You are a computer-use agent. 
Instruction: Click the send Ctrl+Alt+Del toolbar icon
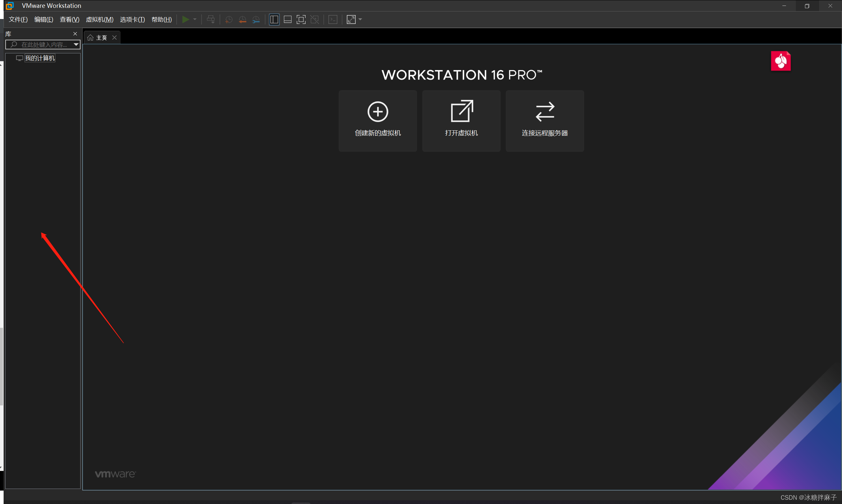pos(211,19)
